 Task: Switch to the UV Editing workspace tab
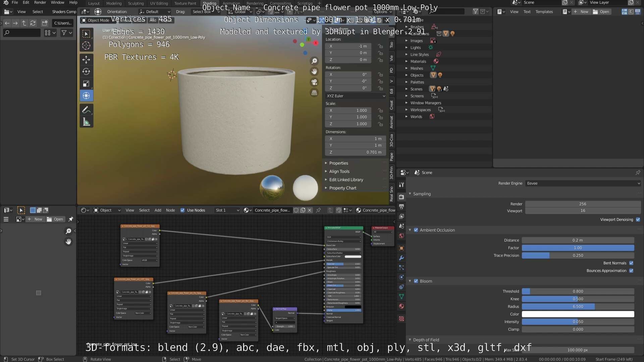159,3
